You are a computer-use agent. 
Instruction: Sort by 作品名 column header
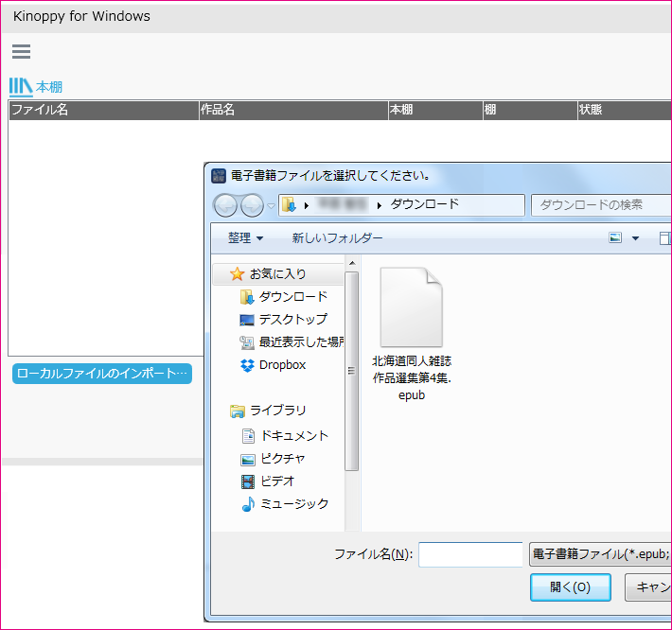point(293,110)
